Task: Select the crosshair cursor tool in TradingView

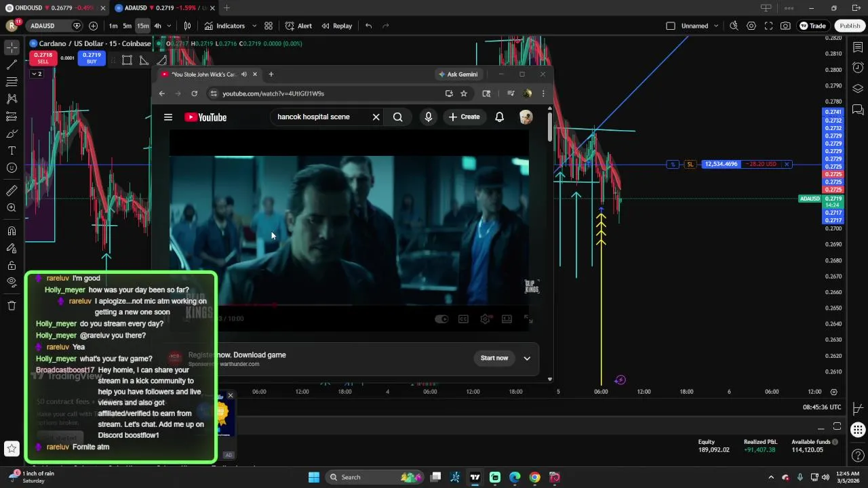Action: point(12,47)
